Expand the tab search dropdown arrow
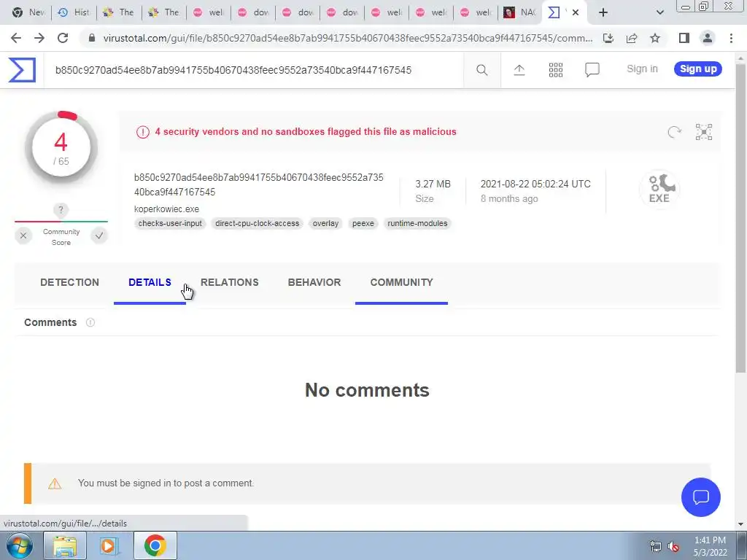This screenshot has height=560, width=747. pos(659,13)
